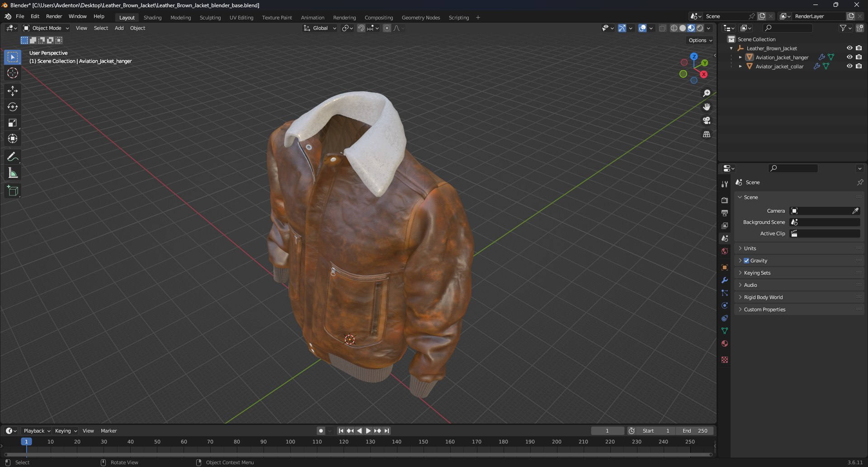Open the Material properties tab
Image resolution: width=868 pixels, height=467 pixels.
coord(725,343)
